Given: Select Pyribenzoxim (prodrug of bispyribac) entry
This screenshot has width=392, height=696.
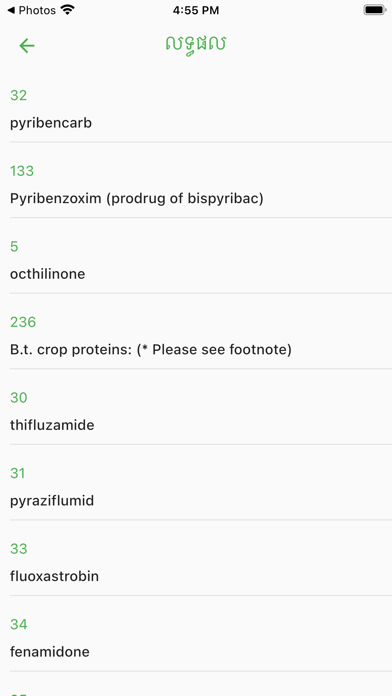Looking at the screenshot, I should point(196,185).
